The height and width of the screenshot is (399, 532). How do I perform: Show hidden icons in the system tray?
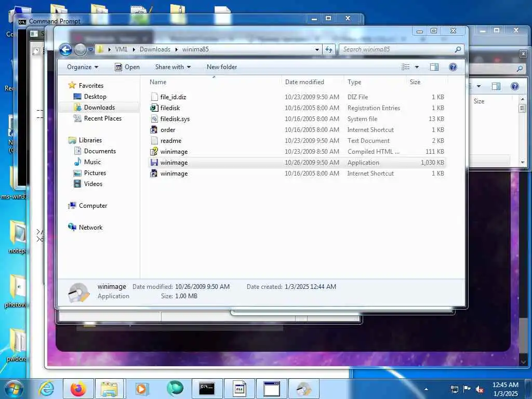(426, 389)
